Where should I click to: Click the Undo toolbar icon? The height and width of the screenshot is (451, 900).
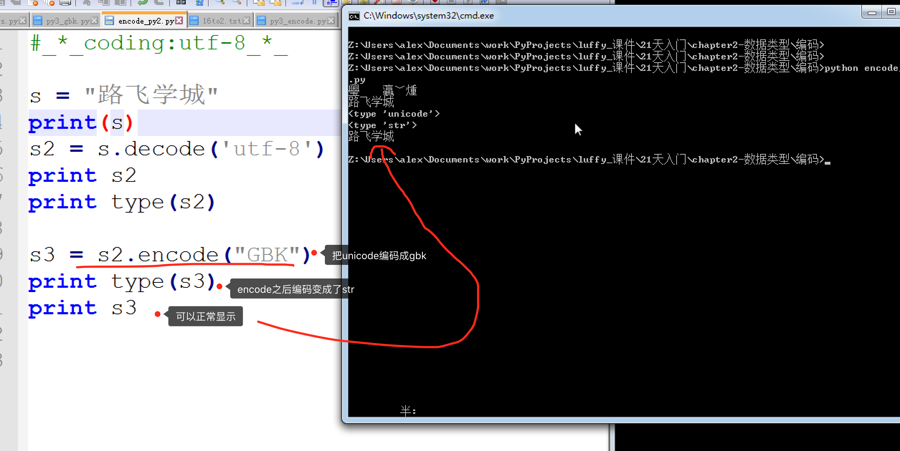click(x=143, y=3)
